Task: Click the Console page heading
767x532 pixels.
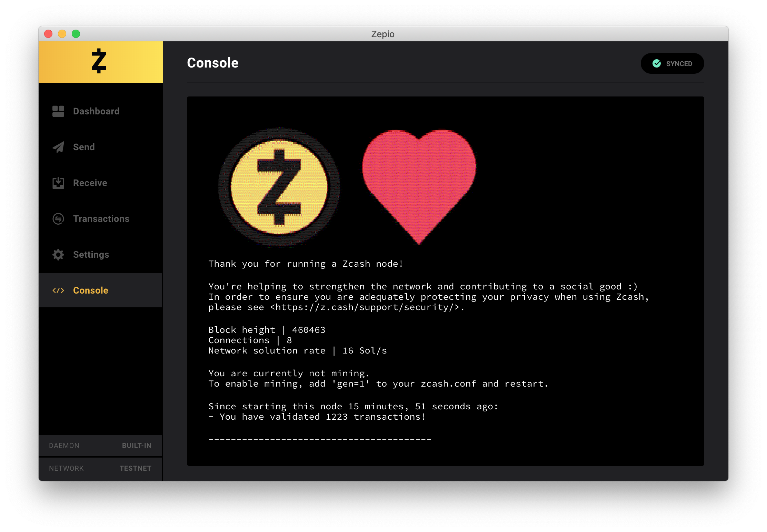Action: (212, 63)
